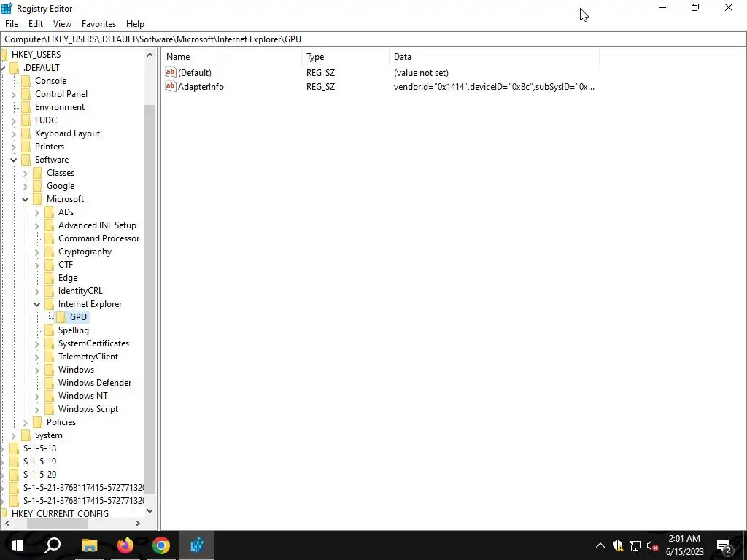Expand the Windows NT tree node

(x=37, y=396)
